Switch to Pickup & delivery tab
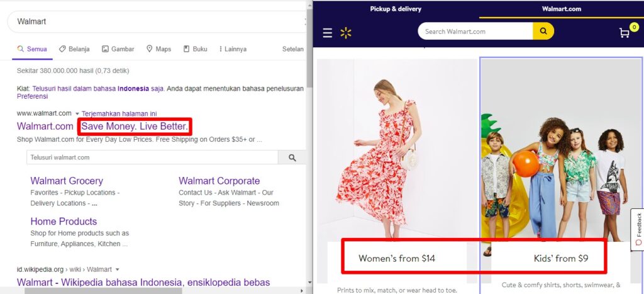This screenshot has height=294, width=644. tap(396, 9)
